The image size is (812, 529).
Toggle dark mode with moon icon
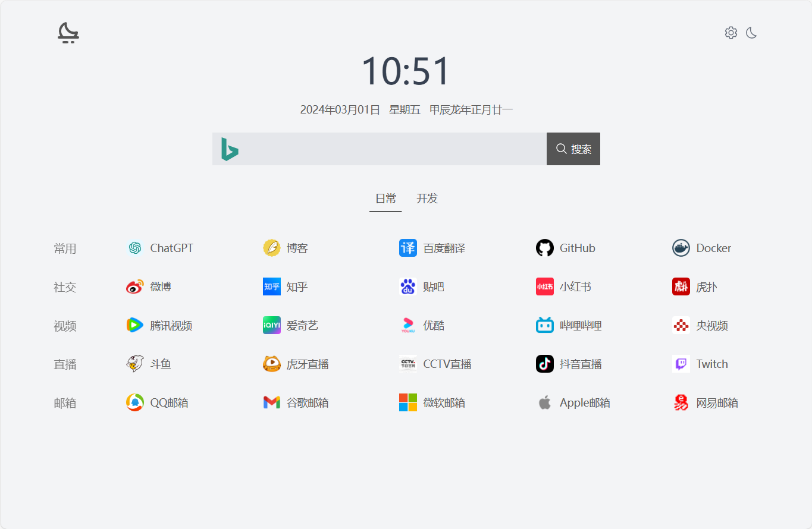(x=751, y=33)
